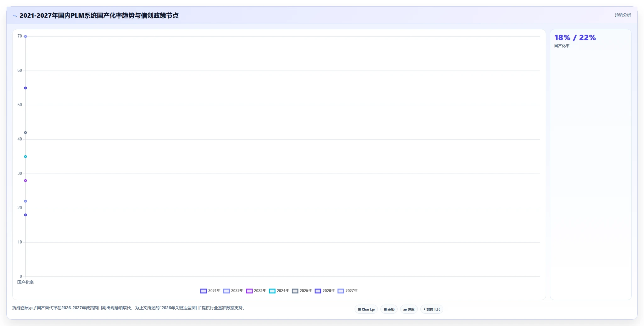Toggle the 2021年 legend item

pyautogui.click(x=210, y=291)
